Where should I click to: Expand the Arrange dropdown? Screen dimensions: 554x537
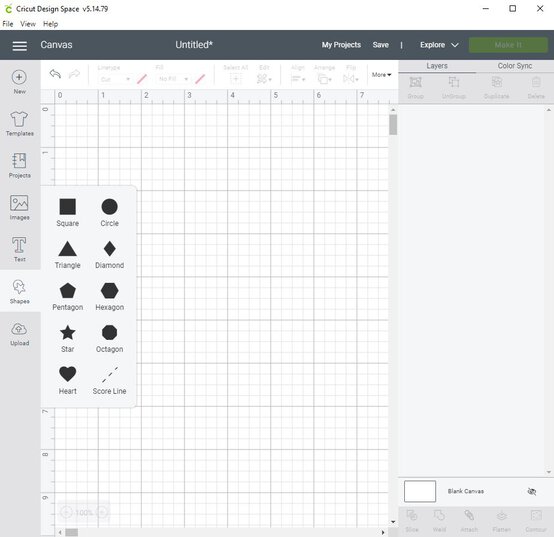[324, 79]
